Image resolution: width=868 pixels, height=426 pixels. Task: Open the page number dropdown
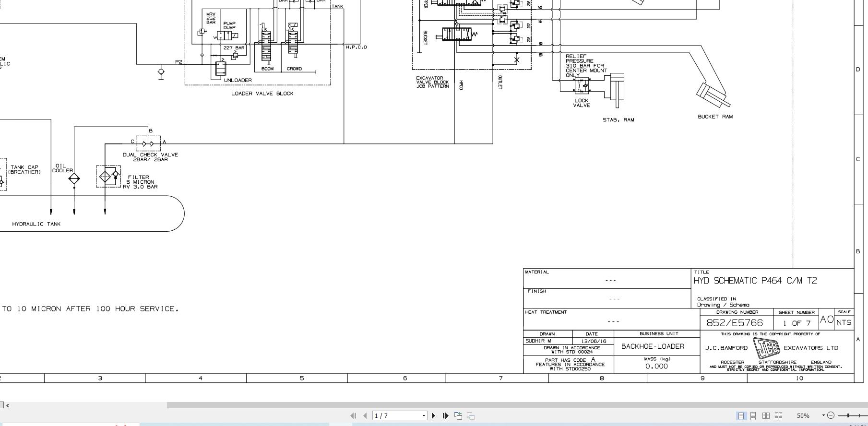coord(424,416)
